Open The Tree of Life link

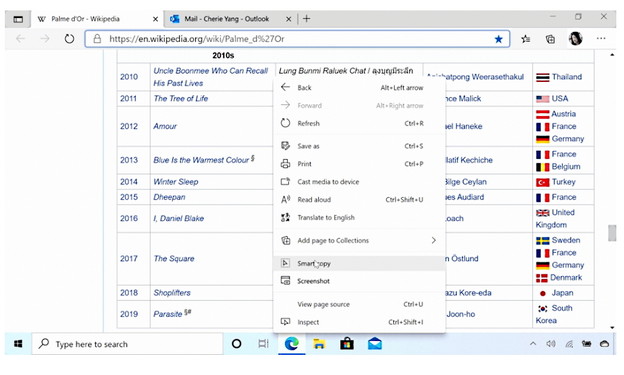[x=181, y=98]
